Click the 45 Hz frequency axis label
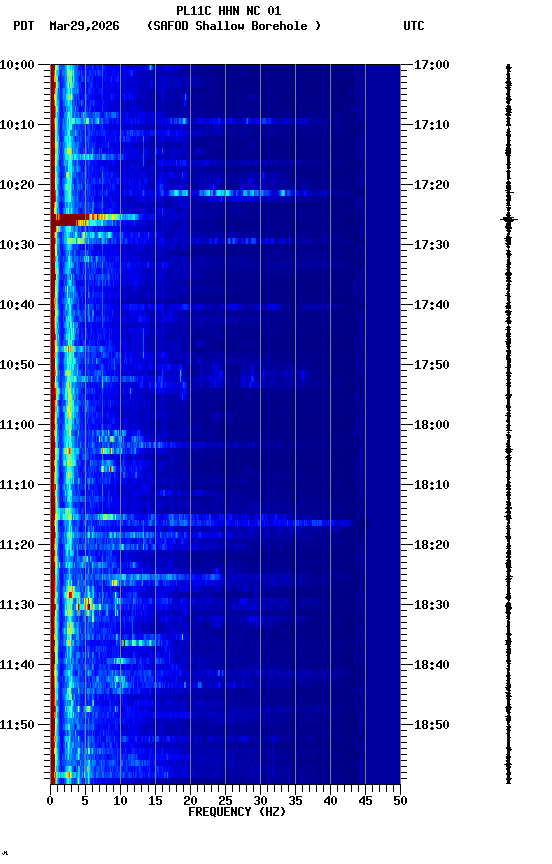This screenshot has width=552, height=864. coord(365,801)
